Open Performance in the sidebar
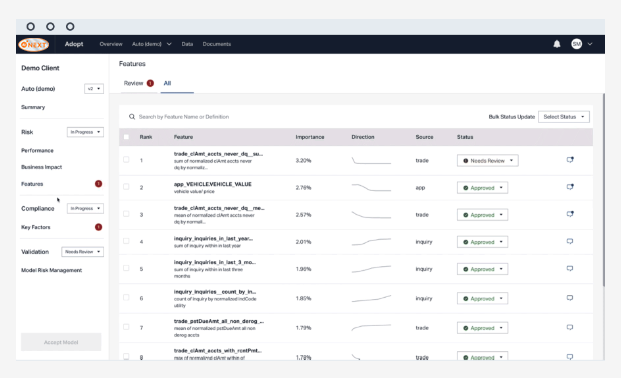The image size is (621, 378). (37, 151)
